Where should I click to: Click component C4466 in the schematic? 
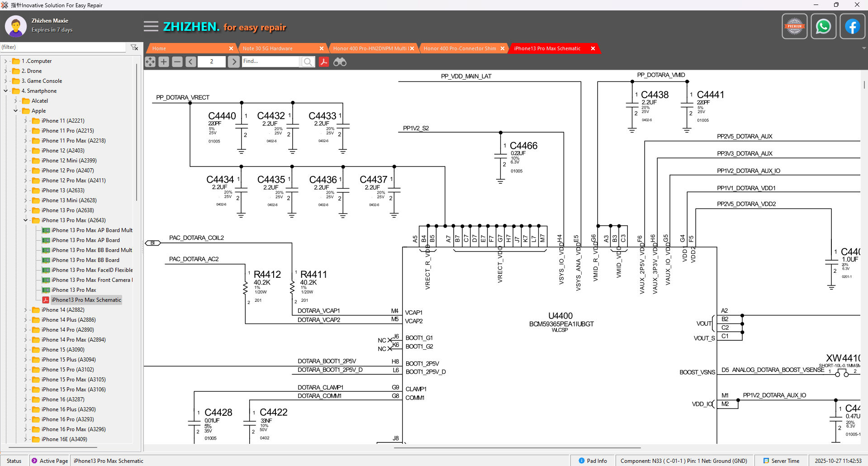point(523,146)
